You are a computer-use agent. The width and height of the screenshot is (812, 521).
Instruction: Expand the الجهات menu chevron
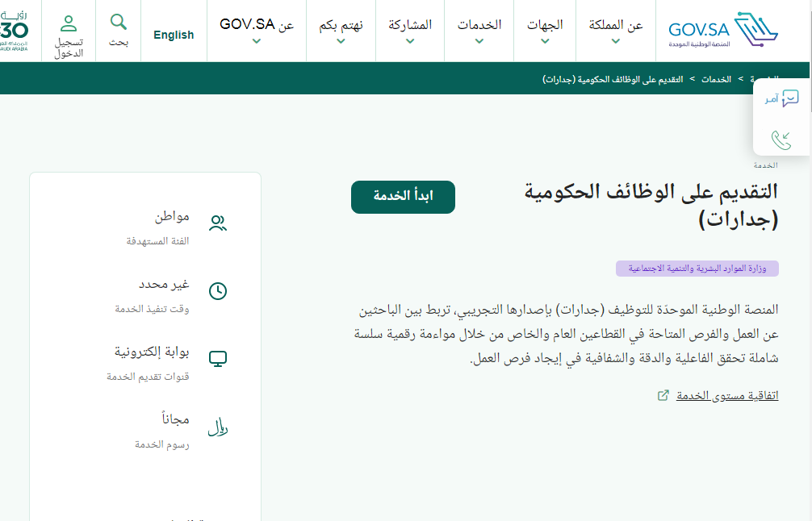(x=545, y=41)
